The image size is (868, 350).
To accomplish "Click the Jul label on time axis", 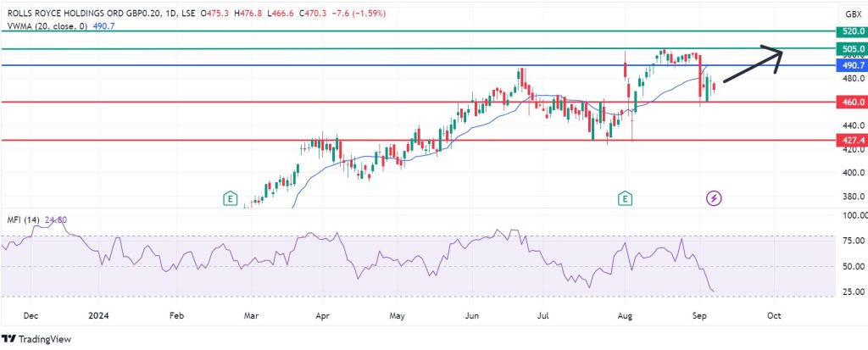I will point(544,315).
